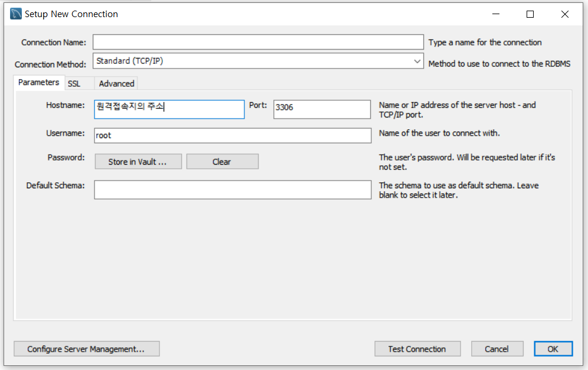The height and width of the screenshot is (370, 588).
Task: Minimize the Setup New Connection window
Action: (x=496, y=14)
